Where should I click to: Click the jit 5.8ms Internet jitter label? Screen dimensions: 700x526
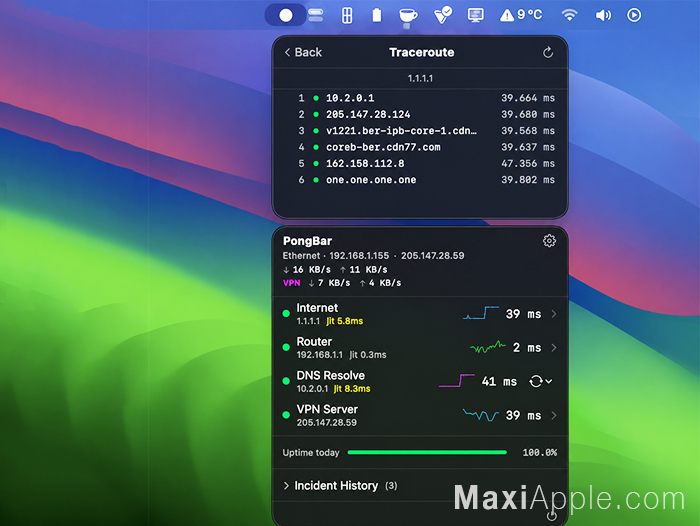pos(345,321)
